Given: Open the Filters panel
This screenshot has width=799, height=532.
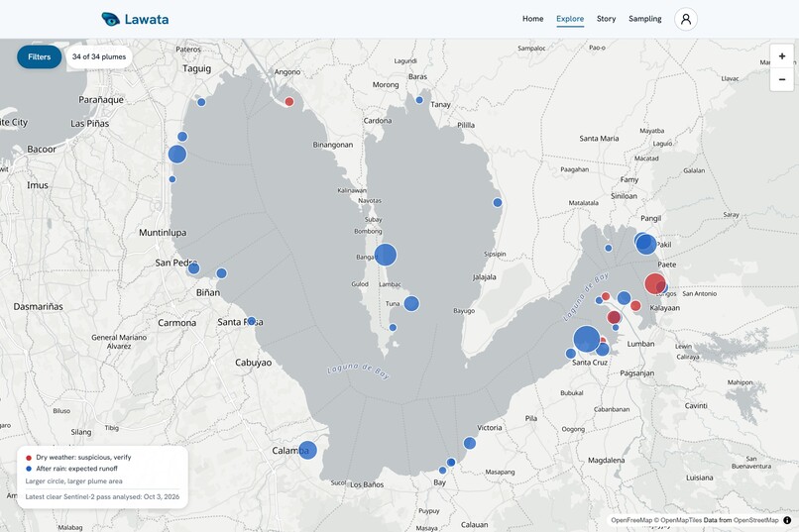Looking at the screenshot, I should pyautogui.click(x=40, y=57).
